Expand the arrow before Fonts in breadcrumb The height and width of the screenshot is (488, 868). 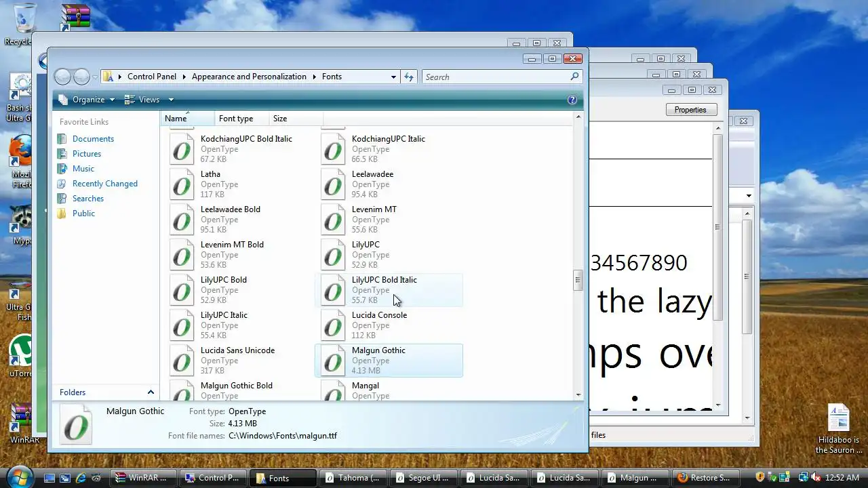click(314, 77)
